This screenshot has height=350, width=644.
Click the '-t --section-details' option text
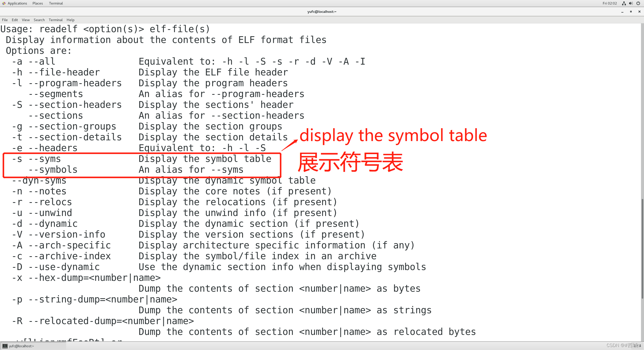pos(67,137)
